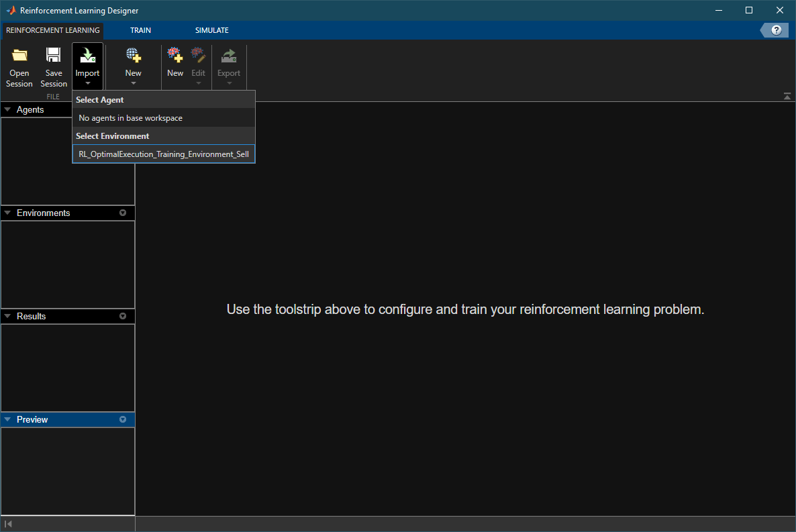
Task: Open Environments panel options circle button
Action: point(123,213)
